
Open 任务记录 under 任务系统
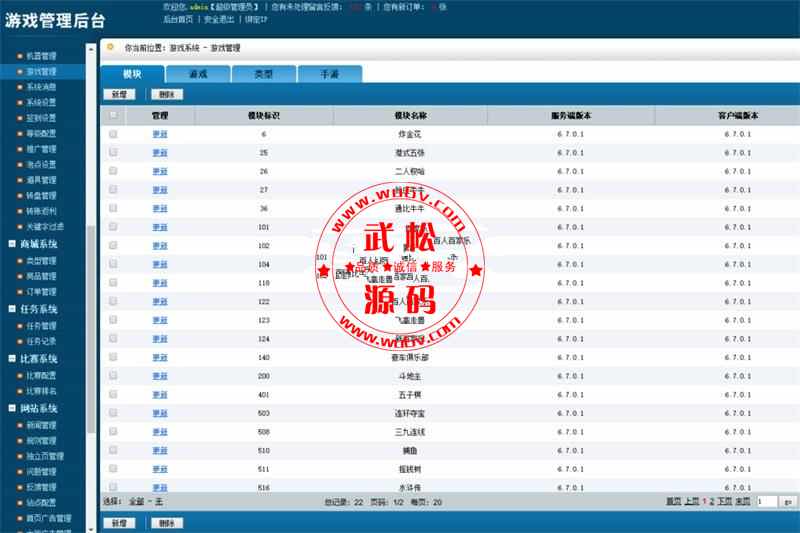(41, 341)
